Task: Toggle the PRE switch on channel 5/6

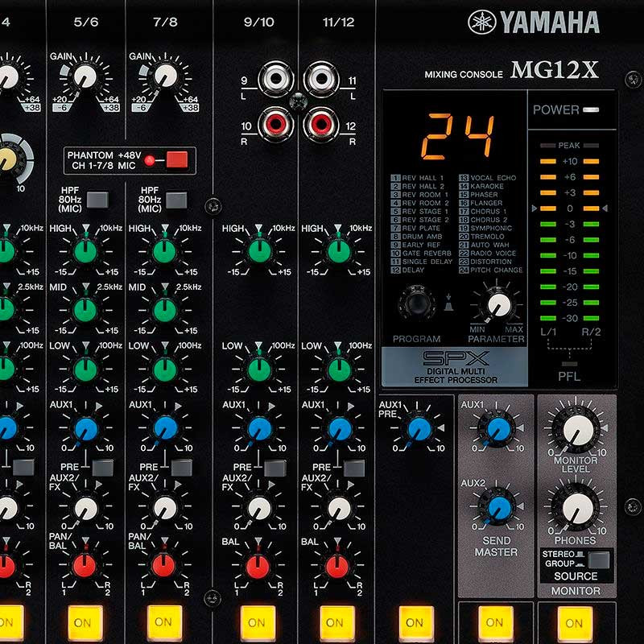Action: coord(103,468)
